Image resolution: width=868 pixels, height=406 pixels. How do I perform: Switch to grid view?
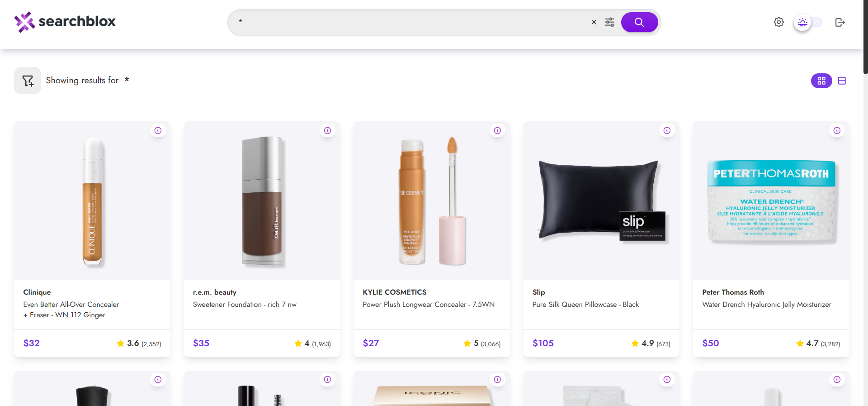(821, 81)
